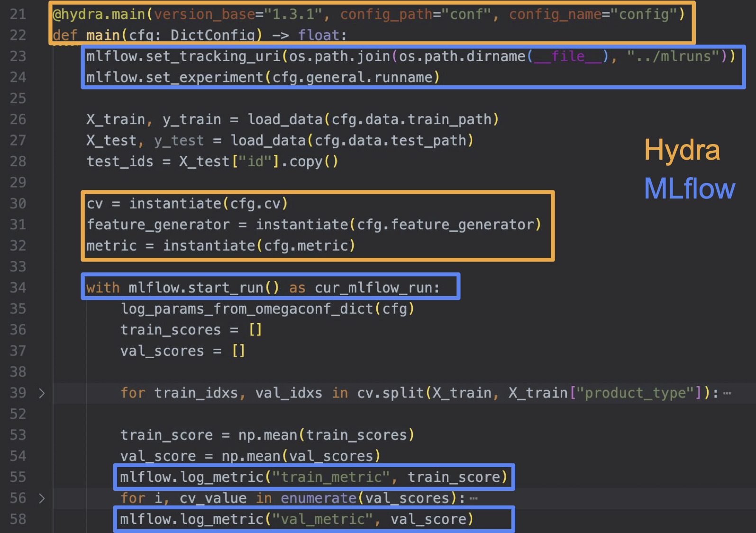Viewport: 756px width, 533px height.
Task: Click the 'enumerate' builtin on line 56
Action: click(x=319, y=498)
